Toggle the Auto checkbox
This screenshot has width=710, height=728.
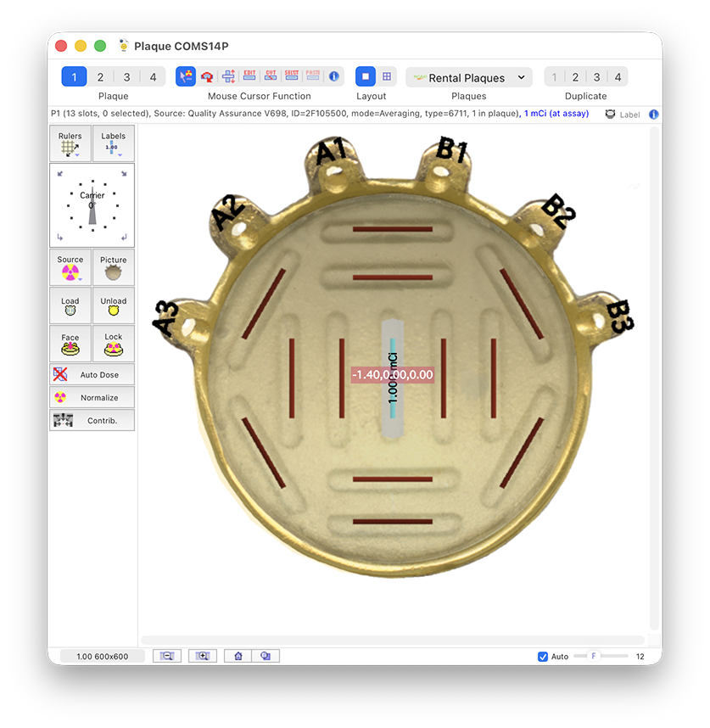543,657
